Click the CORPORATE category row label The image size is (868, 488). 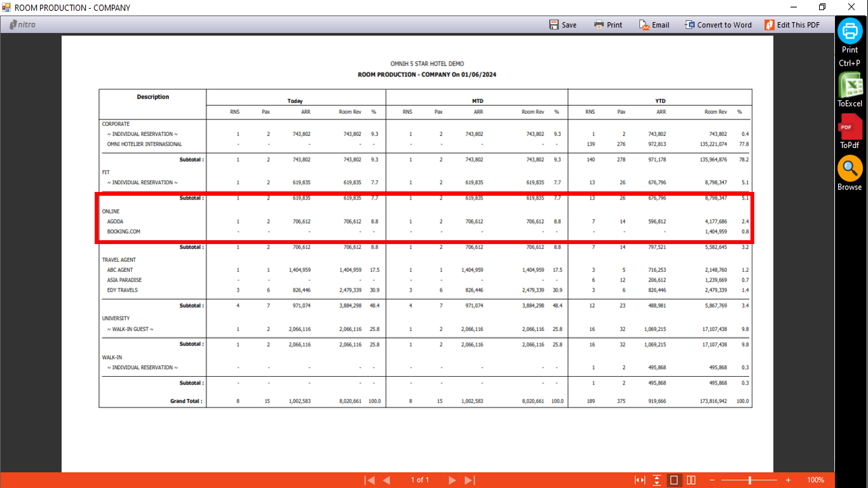tap(116, 124)
